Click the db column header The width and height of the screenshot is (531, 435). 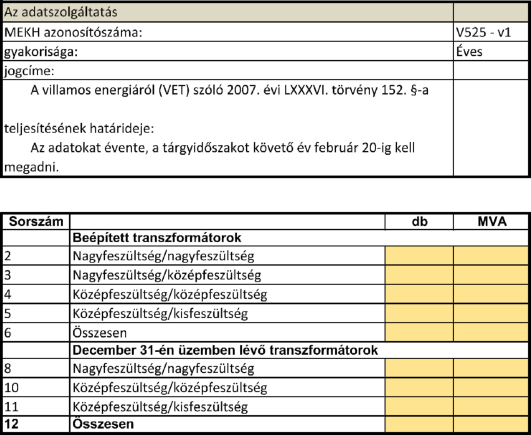(419, 222)
